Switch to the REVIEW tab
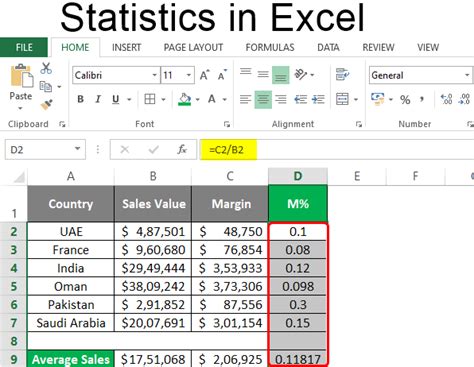This screenshot has width=474, height=367. tap(378, 47)
